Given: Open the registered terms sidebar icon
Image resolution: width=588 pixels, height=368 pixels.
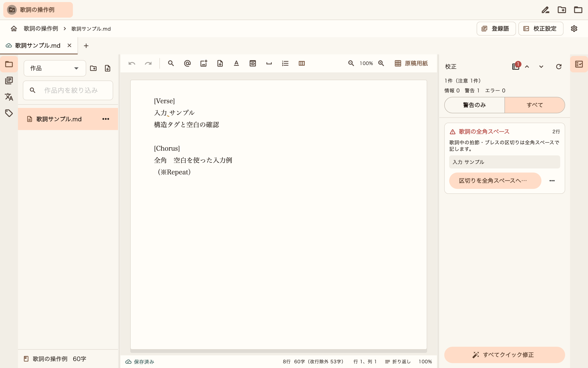Looking at the screenshot, I should (9, 81).
